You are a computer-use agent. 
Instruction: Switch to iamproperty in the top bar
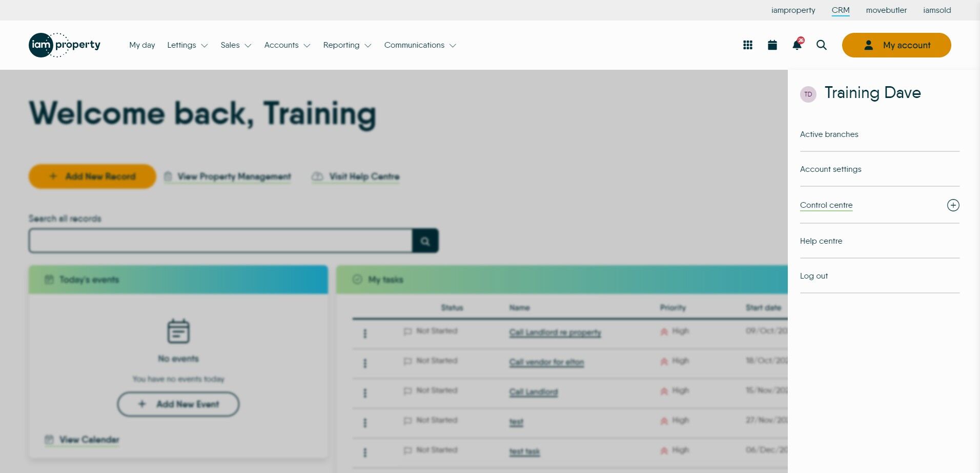(793, 10)
